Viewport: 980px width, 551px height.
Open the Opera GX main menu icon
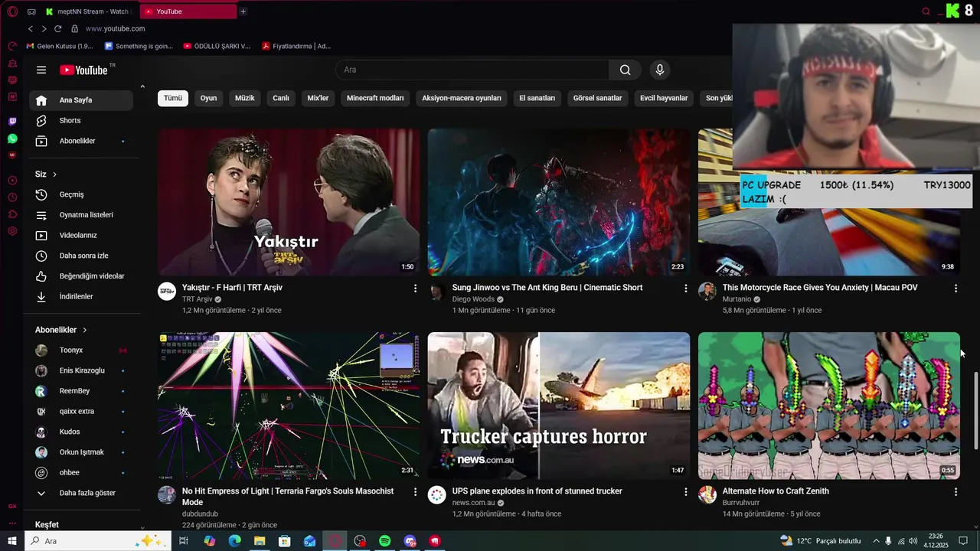pyautogui.click(x=12, y=11)
